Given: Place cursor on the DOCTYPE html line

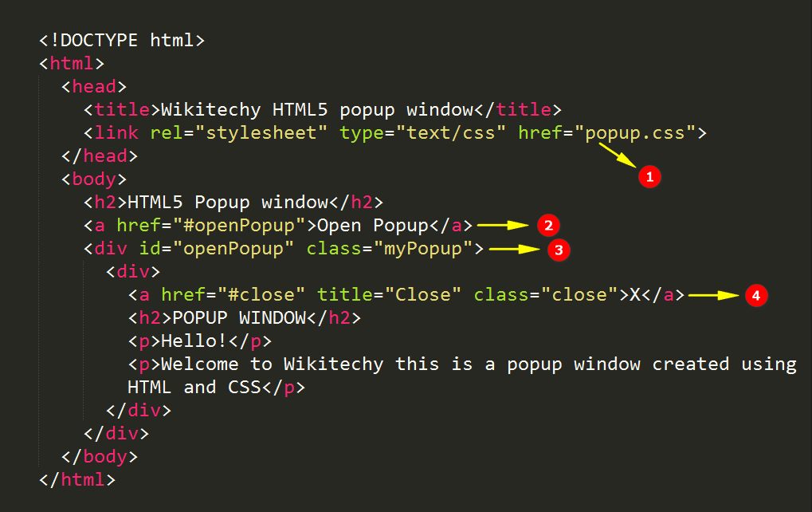Looking at the screenshot, I should (122, 41).
